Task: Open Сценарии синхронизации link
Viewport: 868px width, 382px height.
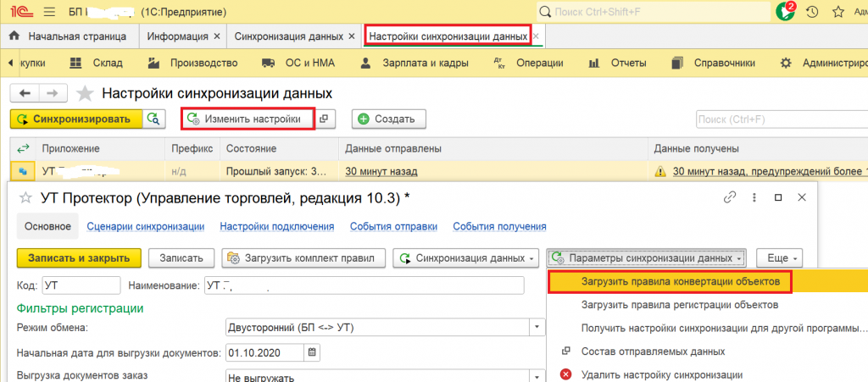Action: coord(146,226)
